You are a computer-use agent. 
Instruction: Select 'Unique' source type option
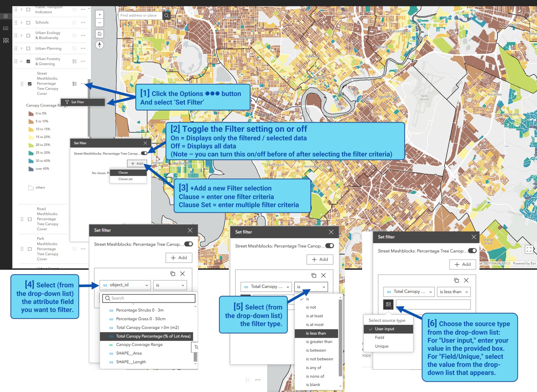pyautogui.click(x=382, y=346)
